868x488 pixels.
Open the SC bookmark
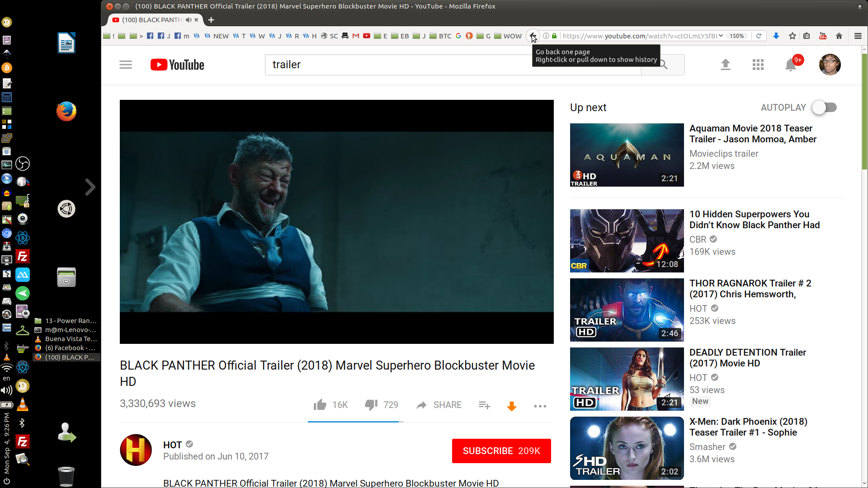[x=330, y=36]
